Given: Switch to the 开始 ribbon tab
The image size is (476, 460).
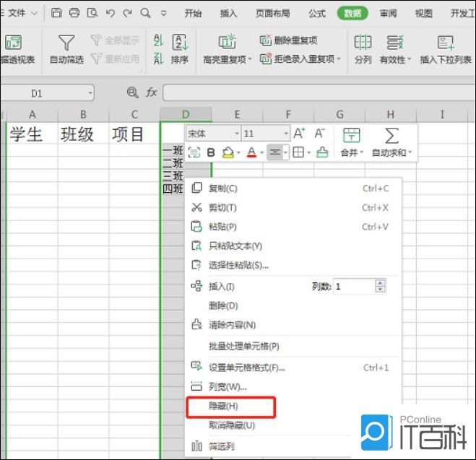Looking at the screenshot, I should (193, 13).
